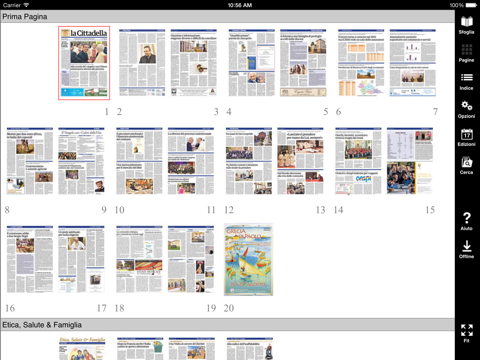Open page 20 Grecia di Paolo poster
The height and width of the screenshot is (360, 480).
pyautogui.click(x=248, y=259)
